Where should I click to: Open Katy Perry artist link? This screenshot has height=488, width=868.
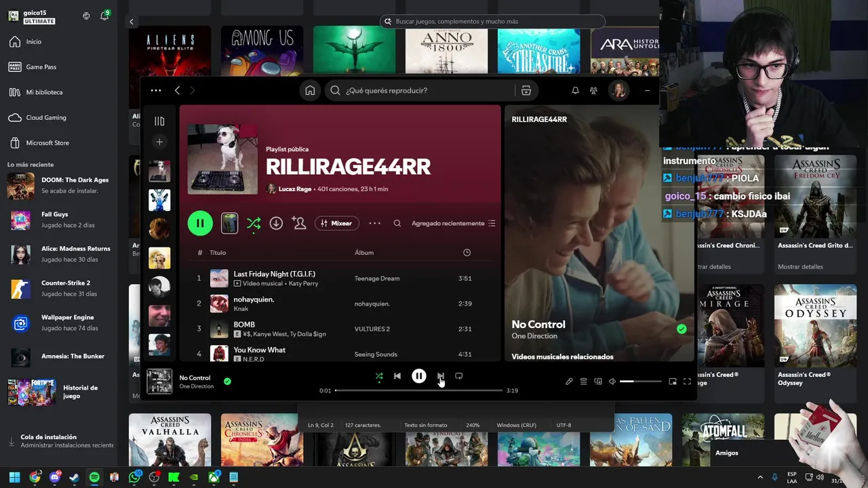click(x=303, y=283)
